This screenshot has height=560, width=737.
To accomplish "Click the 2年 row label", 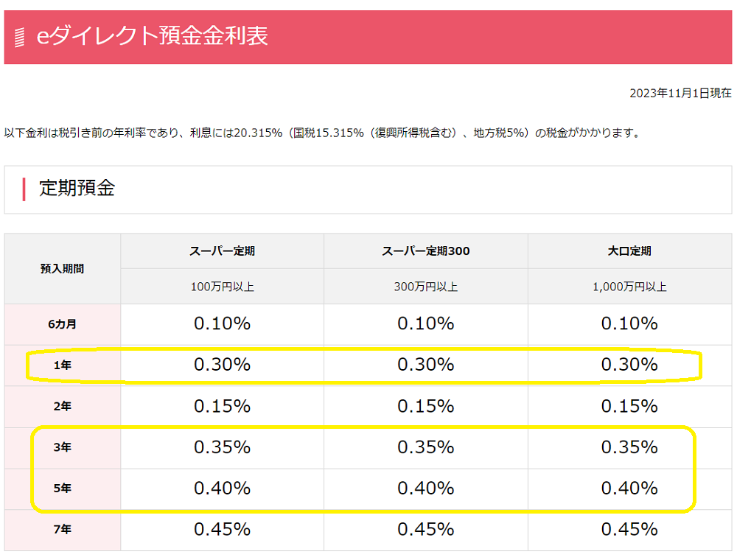I will (62, 407).
